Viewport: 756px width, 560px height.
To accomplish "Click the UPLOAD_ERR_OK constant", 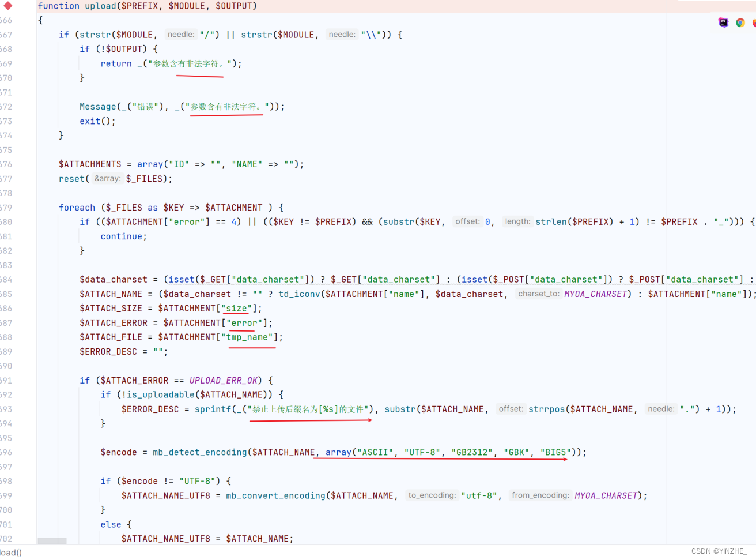I will 224,381.
